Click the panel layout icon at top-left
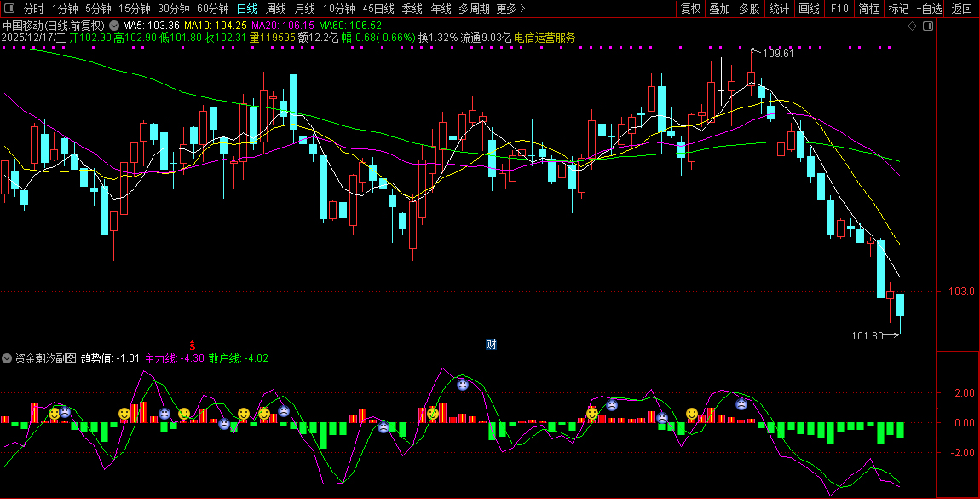 click(10, 9)
